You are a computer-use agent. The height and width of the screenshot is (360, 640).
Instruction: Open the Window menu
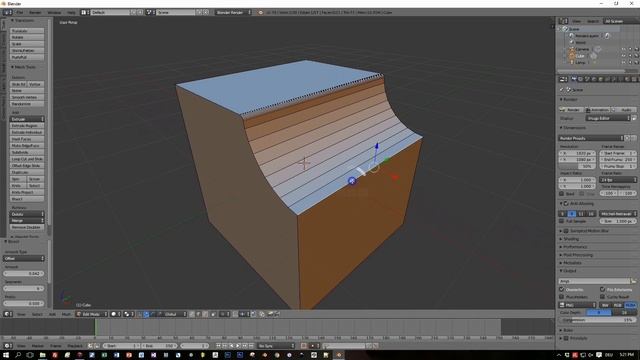tap(54, 12)
